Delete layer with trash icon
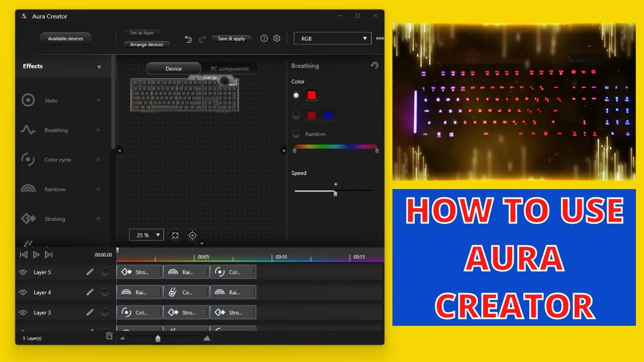 (109, 336)
